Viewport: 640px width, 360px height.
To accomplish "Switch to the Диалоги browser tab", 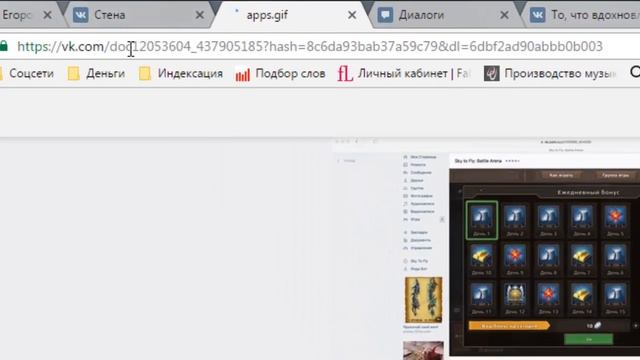I will pos(443,15).
